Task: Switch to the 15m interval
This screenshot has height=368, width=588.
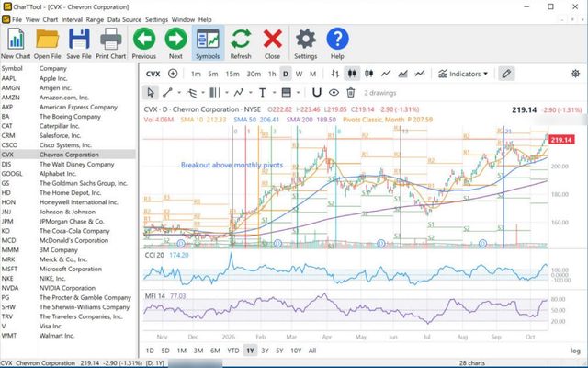Action: 232,74
